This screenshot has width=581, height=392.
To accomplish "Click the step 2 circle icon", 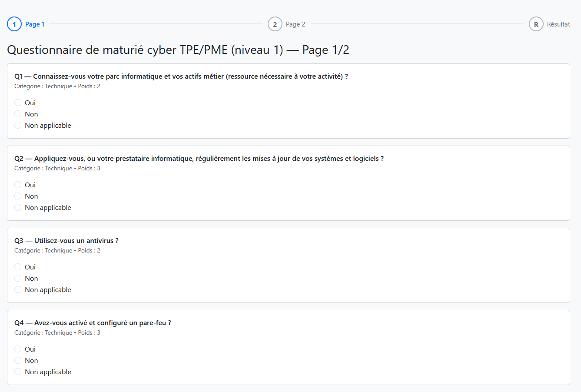I will click(275, 24).
